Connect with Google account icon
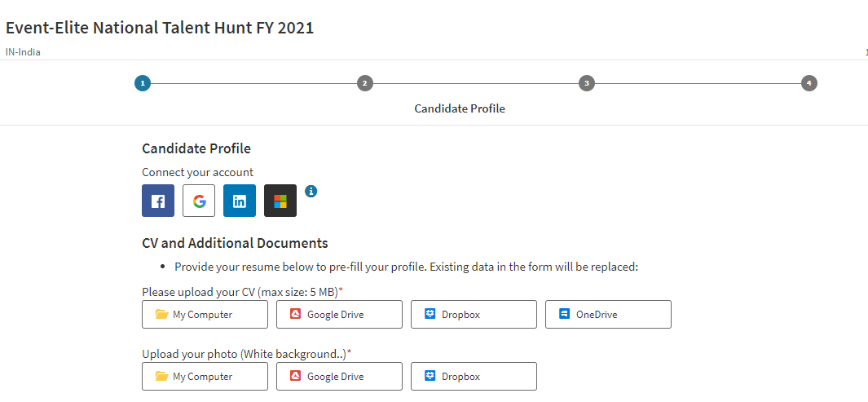 (x=199, y=201)
